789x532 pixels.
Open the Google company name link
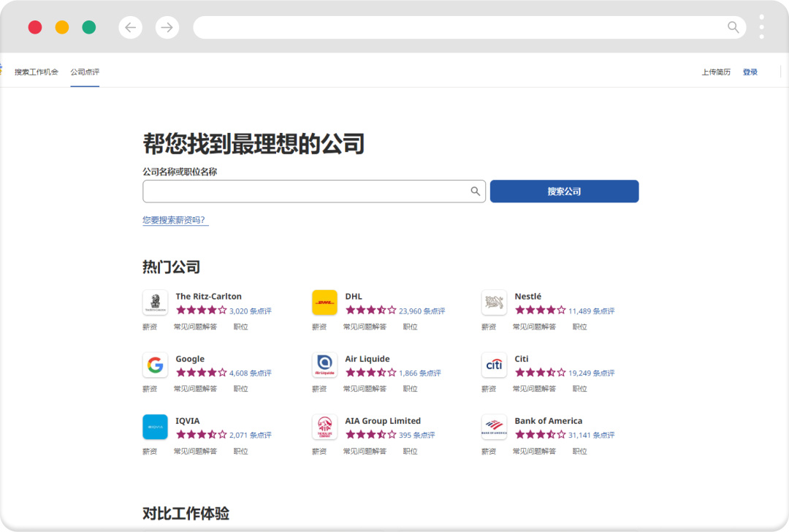tap(190, 359)
